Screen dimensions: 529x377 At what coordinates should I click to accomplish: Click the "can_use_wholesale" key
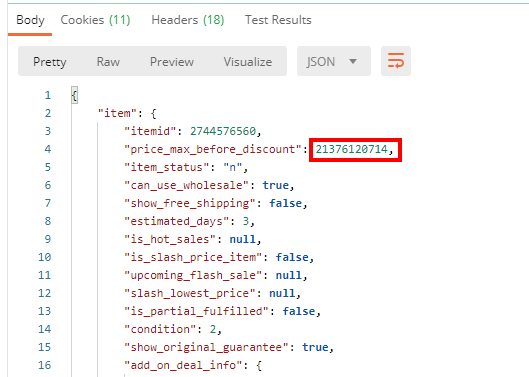187,185
